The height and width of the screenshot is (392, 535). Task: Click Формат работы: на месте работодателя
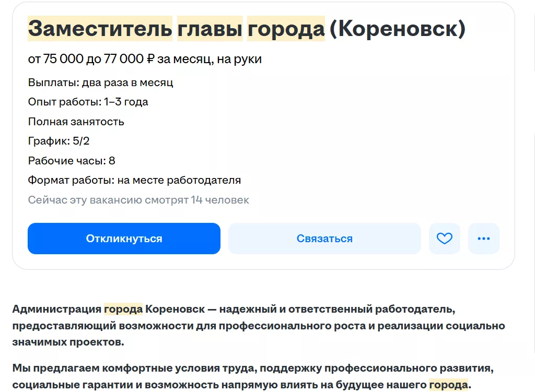[x=134, y=181]
